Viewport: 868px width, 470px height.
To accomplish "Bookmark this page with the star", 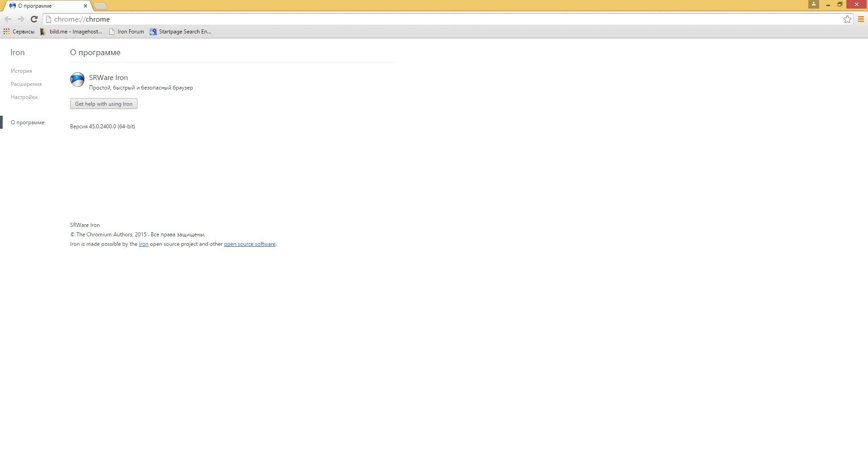I will (x=847, y=19).
